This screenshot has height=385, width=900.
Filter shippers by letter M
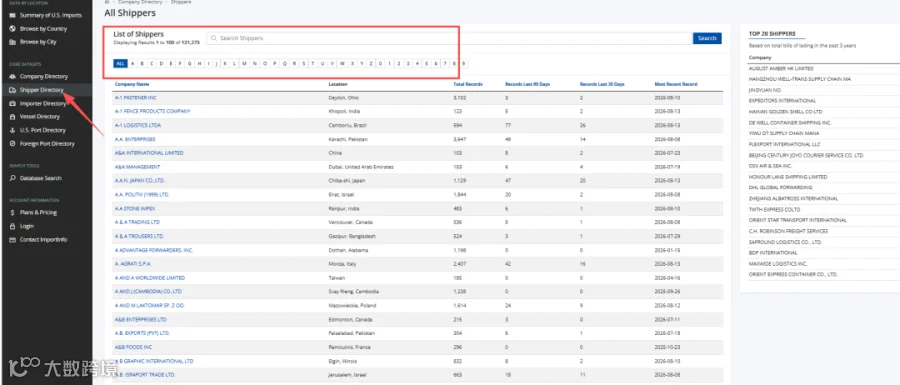click(x=245, y=64)
